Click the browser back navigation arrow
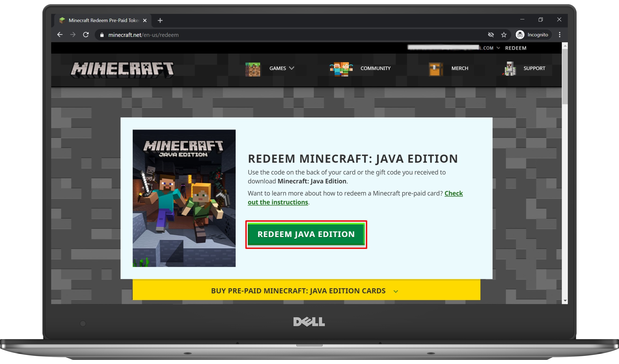619x364 pixels. (x=60, y=35)
